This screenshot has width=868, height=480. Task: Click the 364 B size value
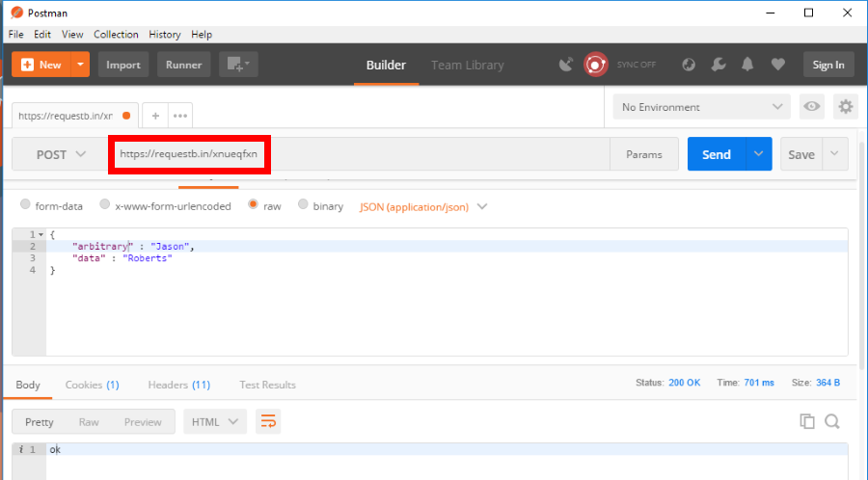pos(827,383)
